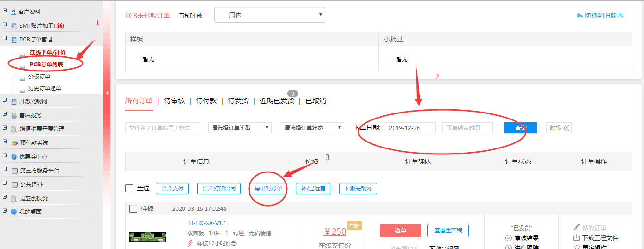Click the 优惠券中心 shield icon
Image resolution: width=644 pixels, height=249 pixels.
tap(14, 157)
